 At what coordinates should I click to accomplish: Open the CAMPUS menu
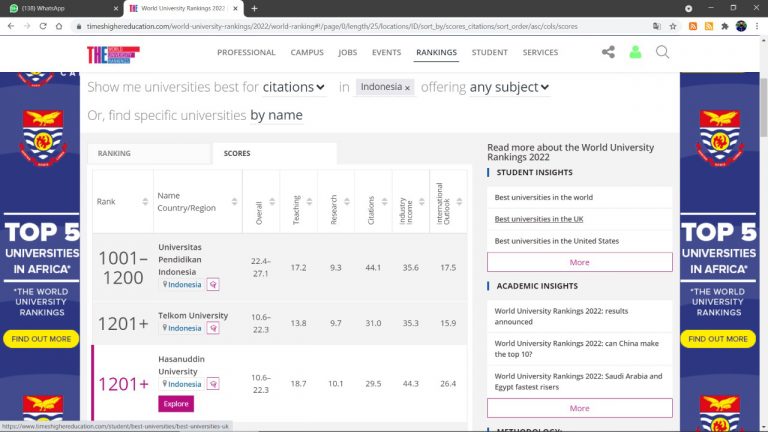click(307, 52)
